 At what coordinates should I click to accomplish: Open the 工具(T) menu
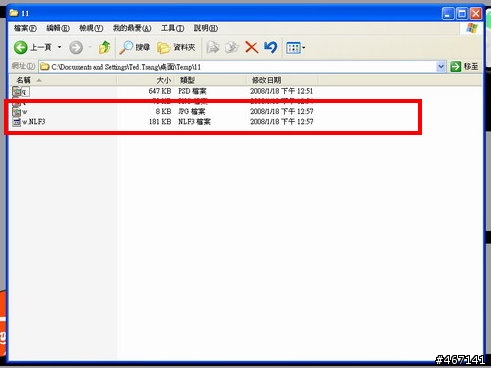172,28
